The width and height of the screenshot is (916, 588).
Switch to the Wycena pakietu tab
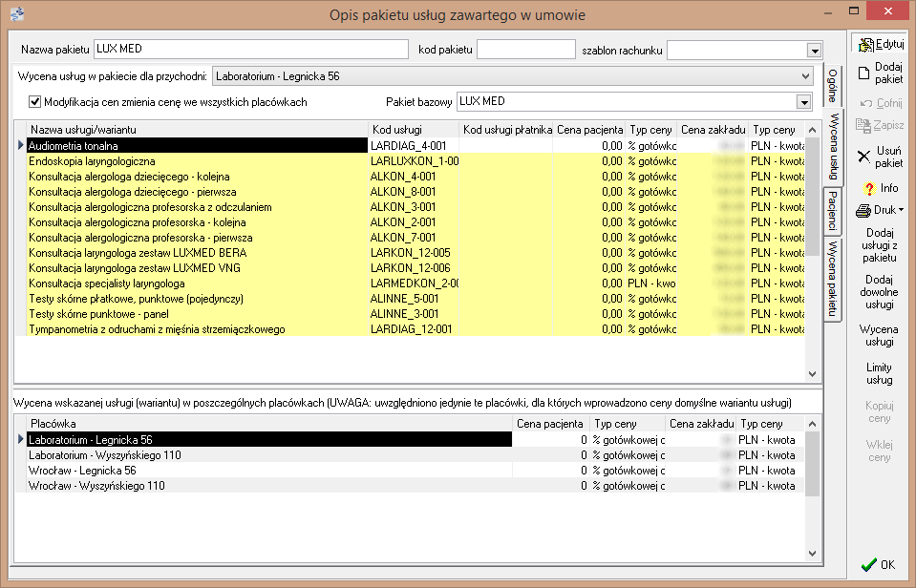pyautogui.click(x=833, y=278)
